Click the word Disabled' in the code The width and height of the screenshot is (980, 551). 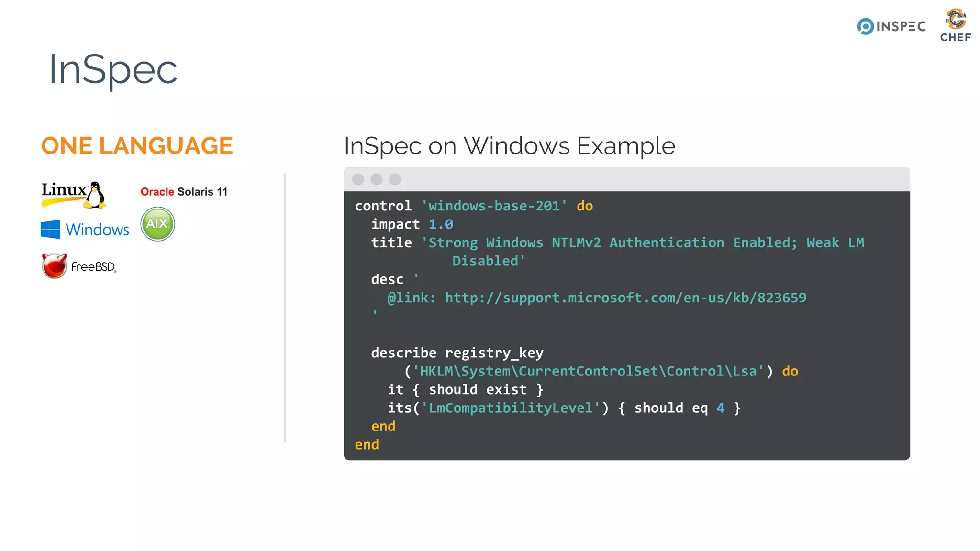(489, 261)
